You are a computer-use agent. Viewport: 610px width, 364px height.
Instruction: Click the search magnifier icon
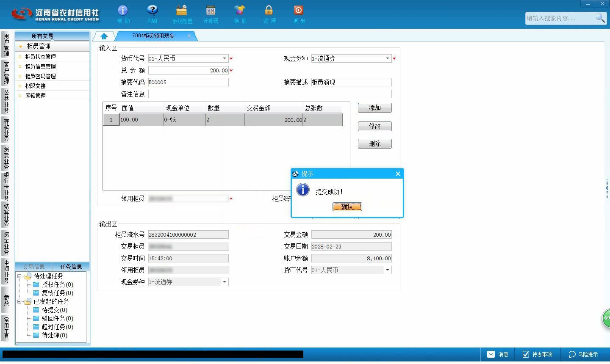(600, 18)
